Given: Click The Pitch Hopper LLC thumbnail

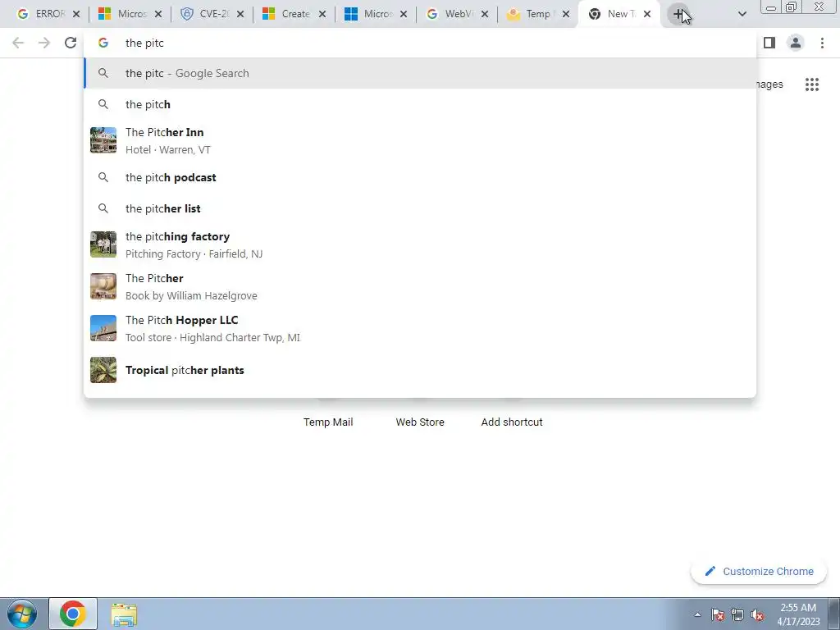Looking at the screenshot, I should tap(103, 328).
